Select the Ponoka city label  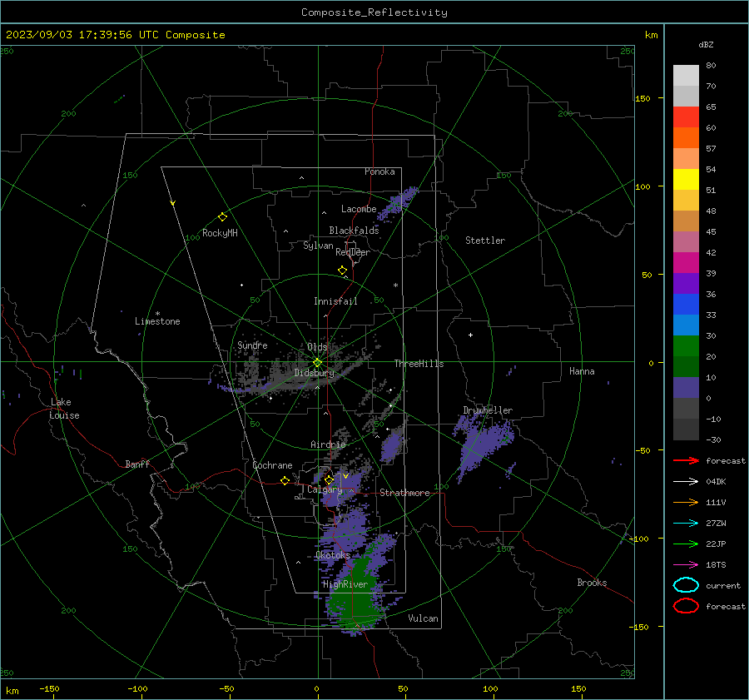pos(379,171)
